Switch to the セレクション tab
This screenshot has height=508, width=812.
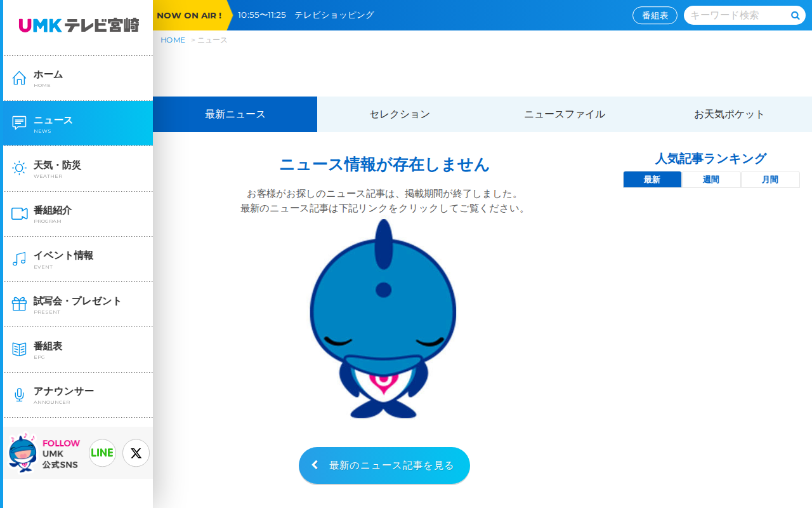click(400, 114)
